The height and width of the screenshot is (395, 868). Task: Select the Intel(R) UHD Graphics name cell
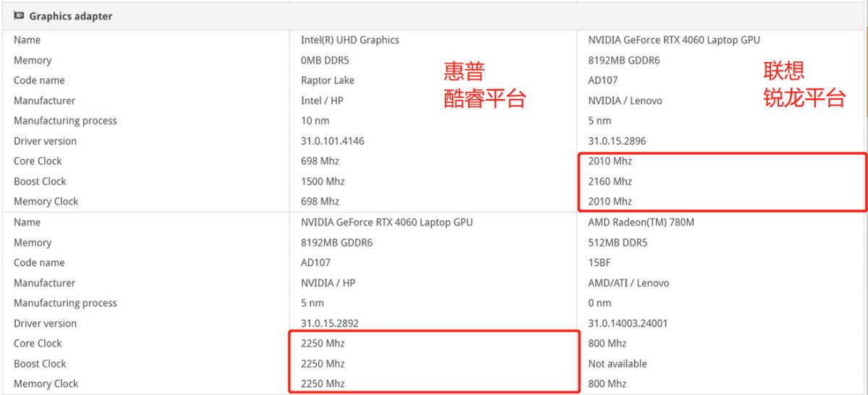[x=350, y=40]
